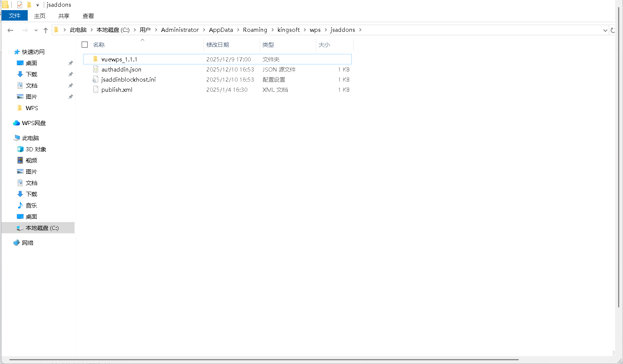The width and height of the screenshot is (623, 364).
Task: Click the refresh icon beside address bar
Action: (x=613, y=30)
